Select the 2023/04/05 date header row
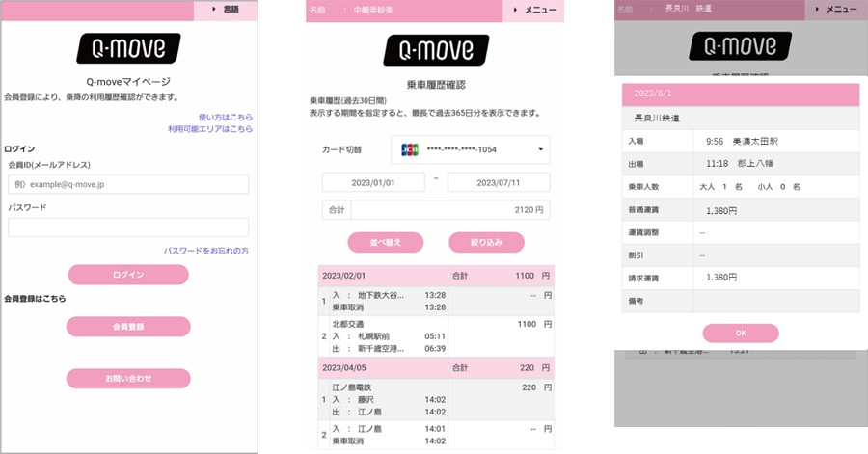This screenshot has width=868, height=454. tap(436, 368)
